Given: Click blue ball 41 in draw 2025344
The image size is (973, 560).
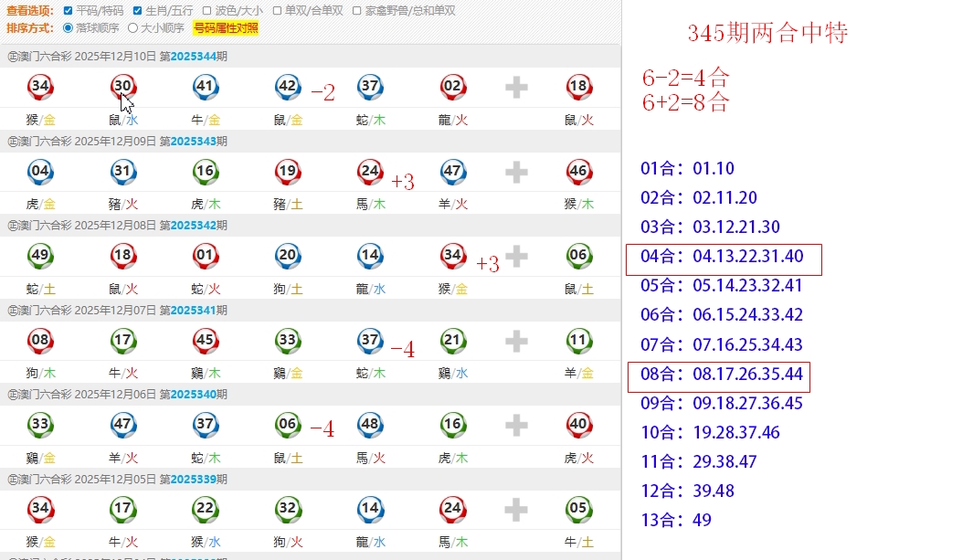Looking at the screenshot, I should click(206, 88).
